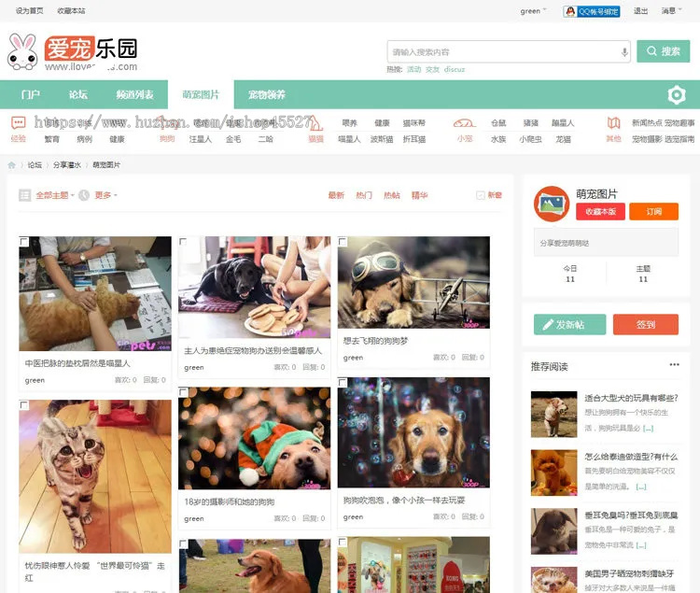Open the 更多 dropdown filter

[105, 195]
